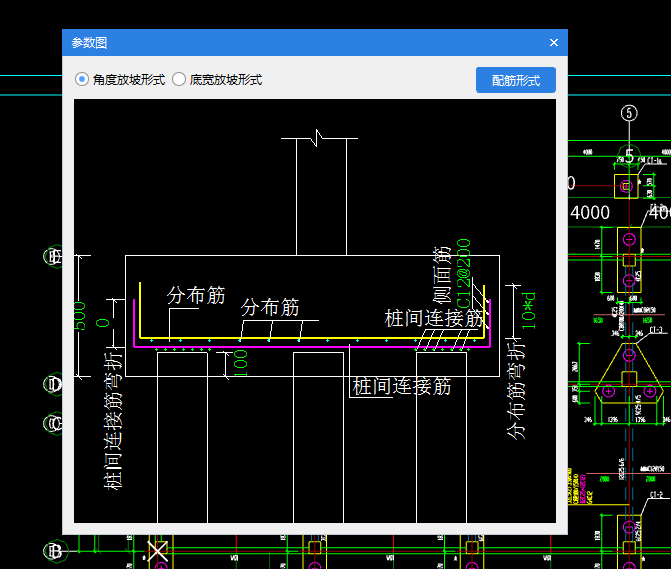
Task: Click the 分布筋弯折 vertical label
Action: coord(515,389)
